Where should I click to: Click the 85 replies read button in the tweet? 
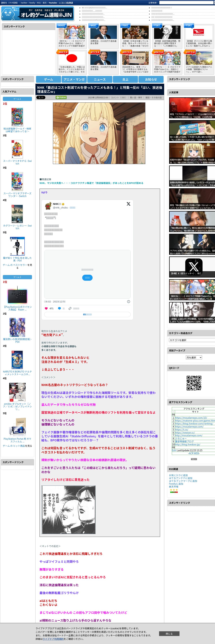click(x=87, y=314)
